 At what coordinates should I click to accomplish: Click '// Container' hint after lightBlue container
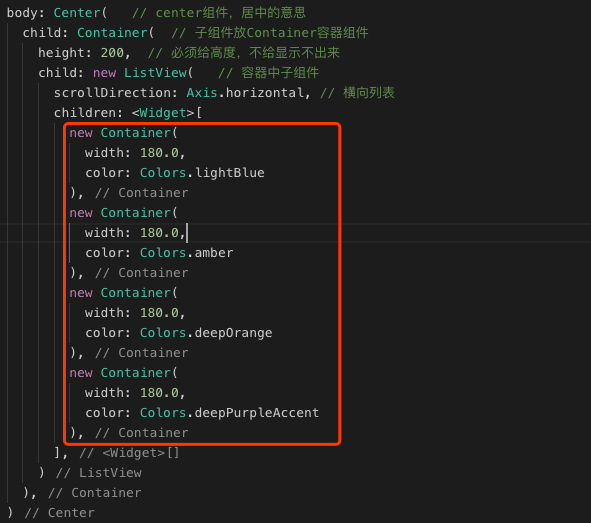142,193
